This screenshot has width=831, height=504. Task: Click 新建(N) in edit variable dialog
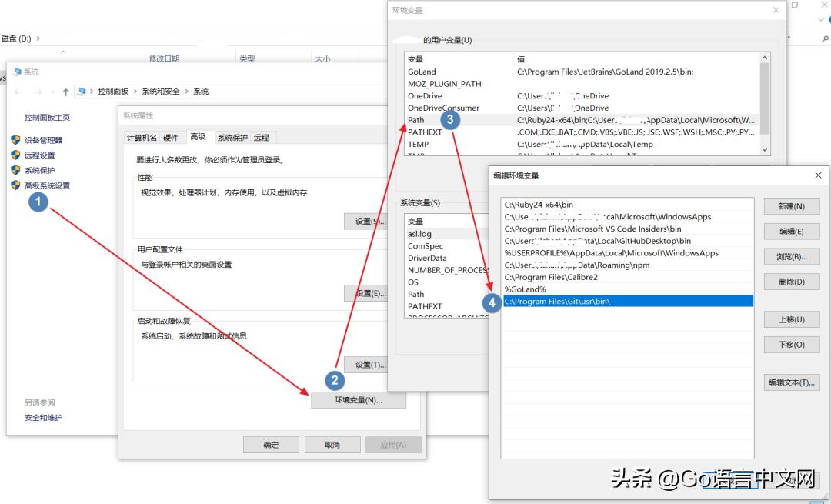(x=792, y=206)
